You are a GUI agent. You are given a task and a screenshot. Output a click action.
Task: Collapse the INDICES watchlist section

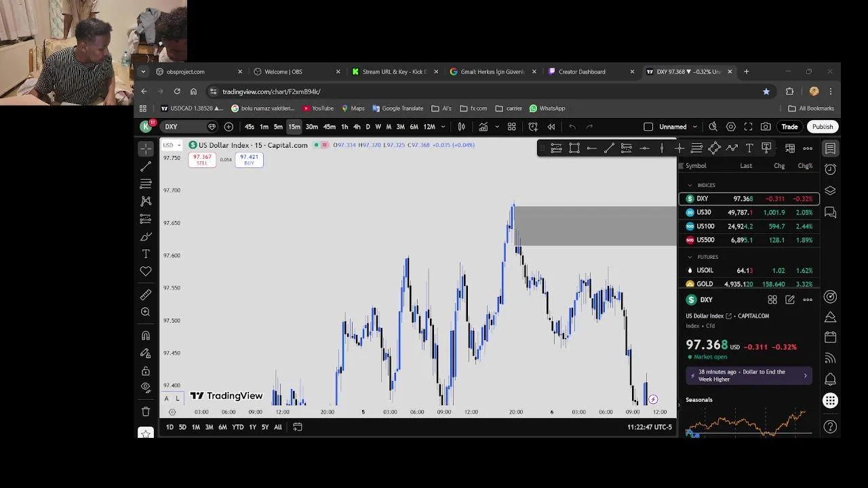coord(690,185)
